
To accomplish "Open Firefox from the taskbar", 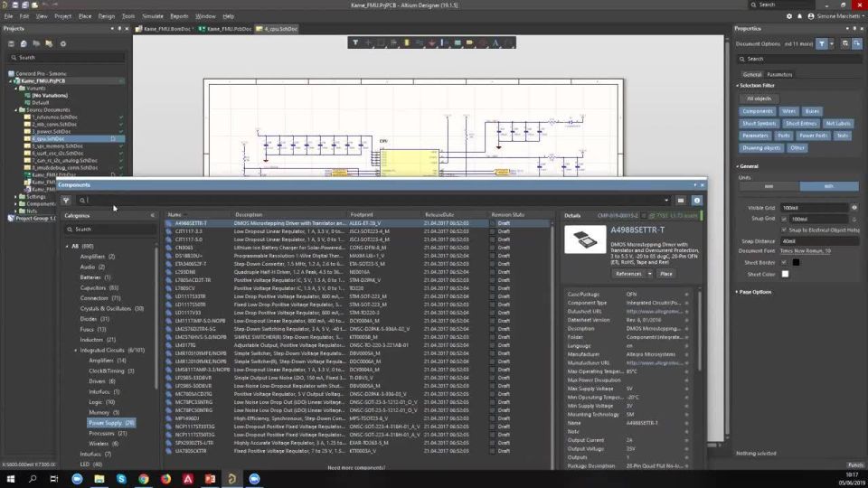I will [165, 479].
